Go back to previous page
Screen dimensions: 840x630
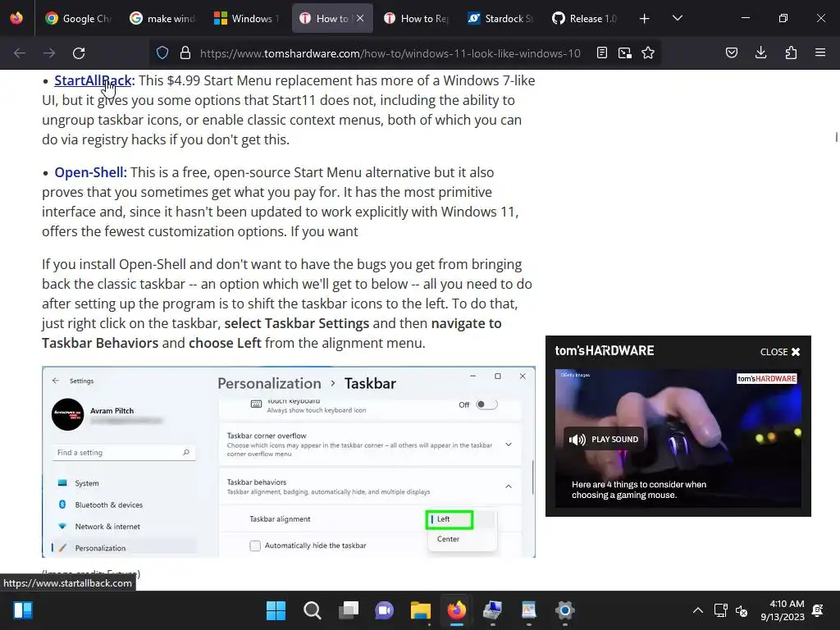tap(20, 53)
